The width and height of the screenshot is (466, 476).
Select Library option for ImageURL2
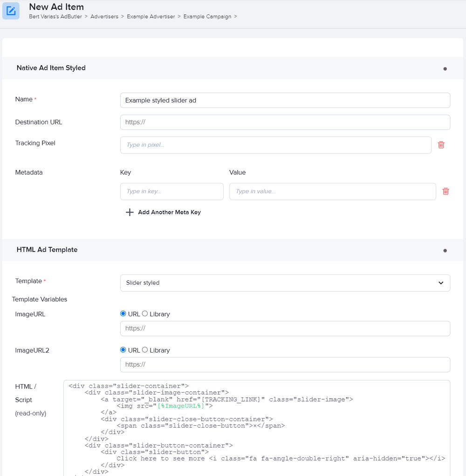145,350
